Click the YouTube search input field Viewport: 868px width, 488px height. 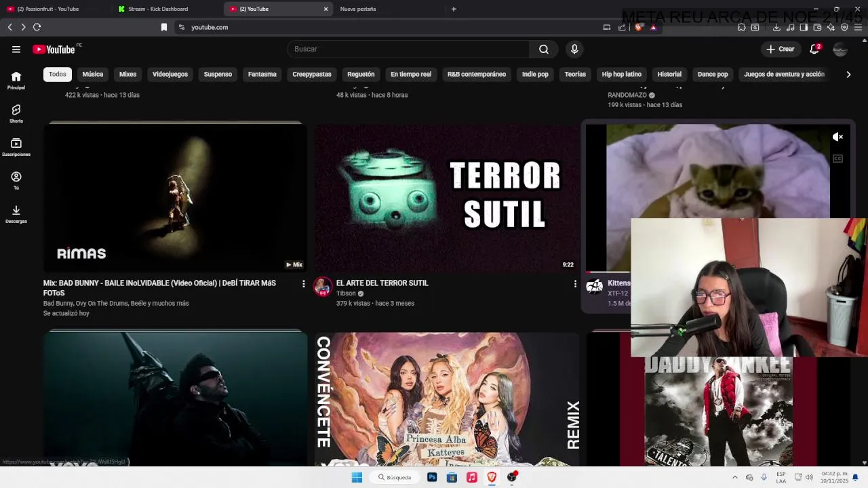tap(408, 49)
